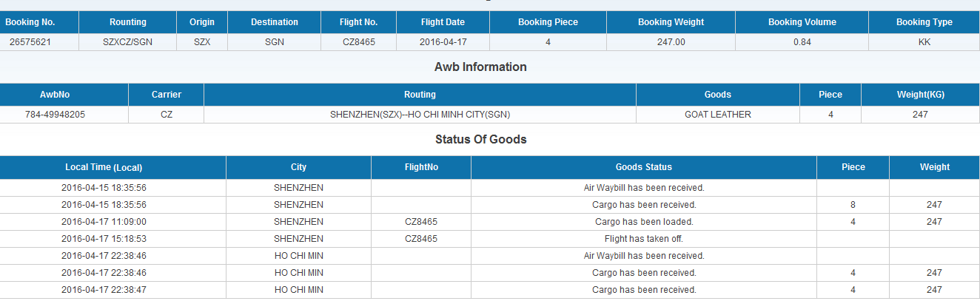The width and height of the screenshot is (980, 301).
Task: Select the 'Flight has taken off.' status
Action: (x=644, y=239)
